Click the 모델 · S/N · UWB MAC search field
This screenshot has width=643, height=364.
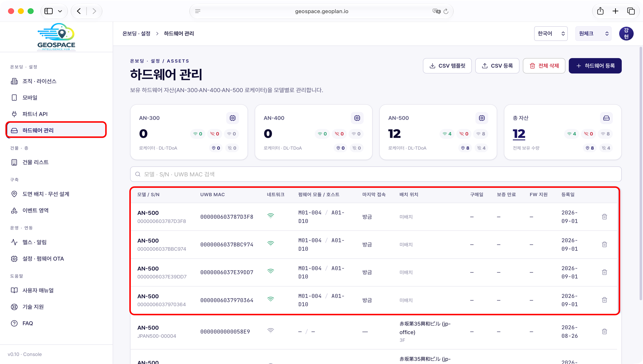tap(376, 174)
